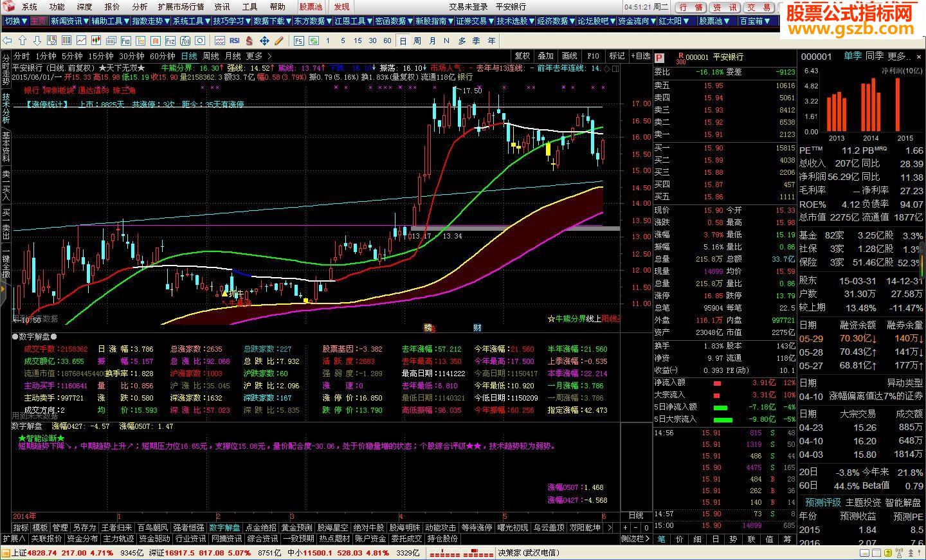Click the 主题投资 tab in side panel

pos(863,502)
